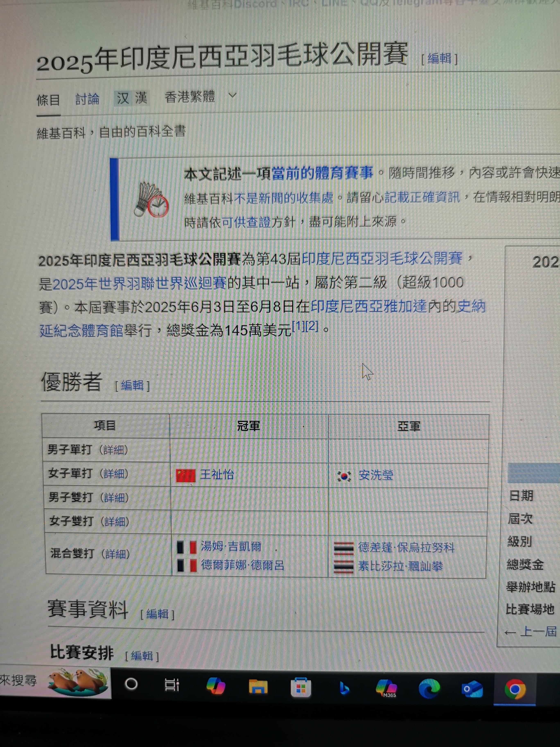Screen dimensions: 560x747
Task: Click infobox label 級別
Action: (x=519, y=541)
